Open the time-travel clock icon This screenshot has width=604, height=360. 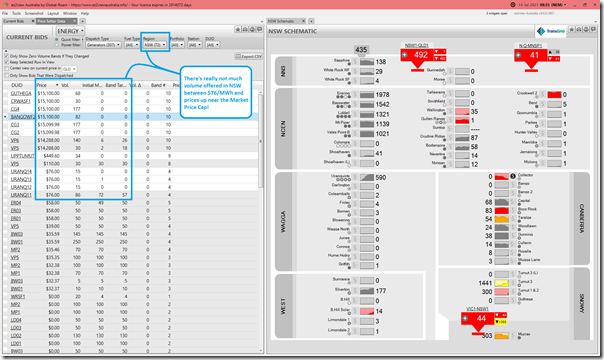513,5
